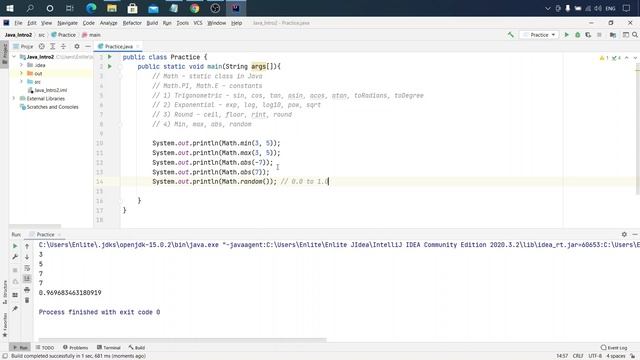Click the Down the Stack Trace arrow

point(27,257)
